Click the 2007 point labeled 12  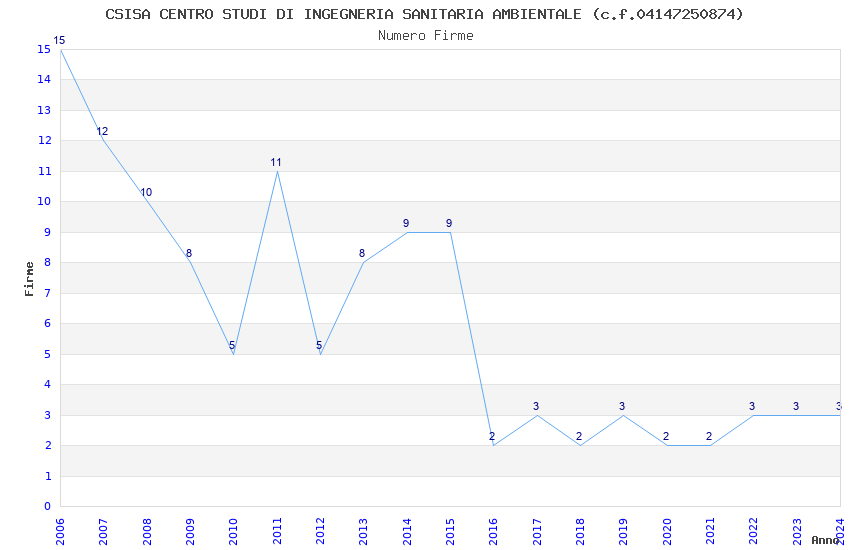(104, 140)
